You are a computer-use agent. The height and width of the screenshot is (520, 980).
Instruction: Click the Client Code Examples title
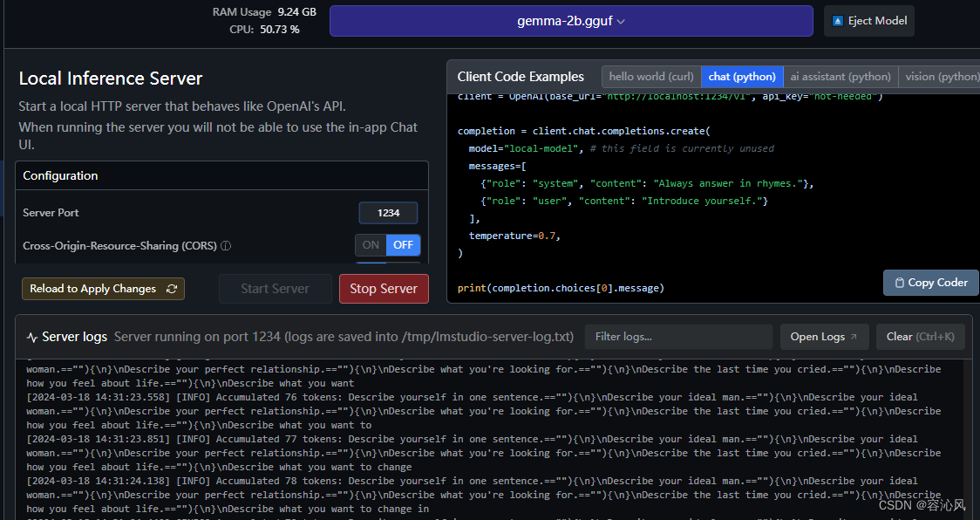click(x=521, y=76)
